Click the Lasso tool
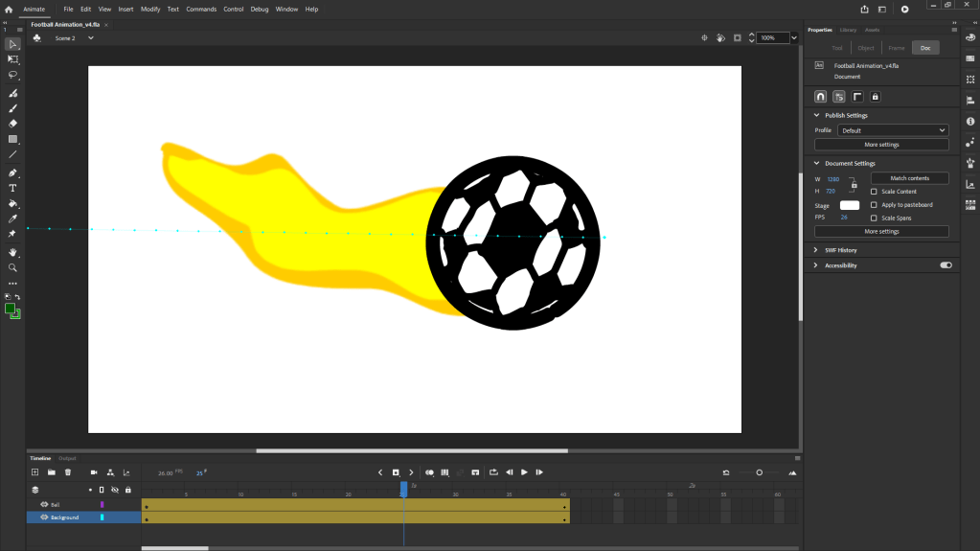 tap(13, 75)
